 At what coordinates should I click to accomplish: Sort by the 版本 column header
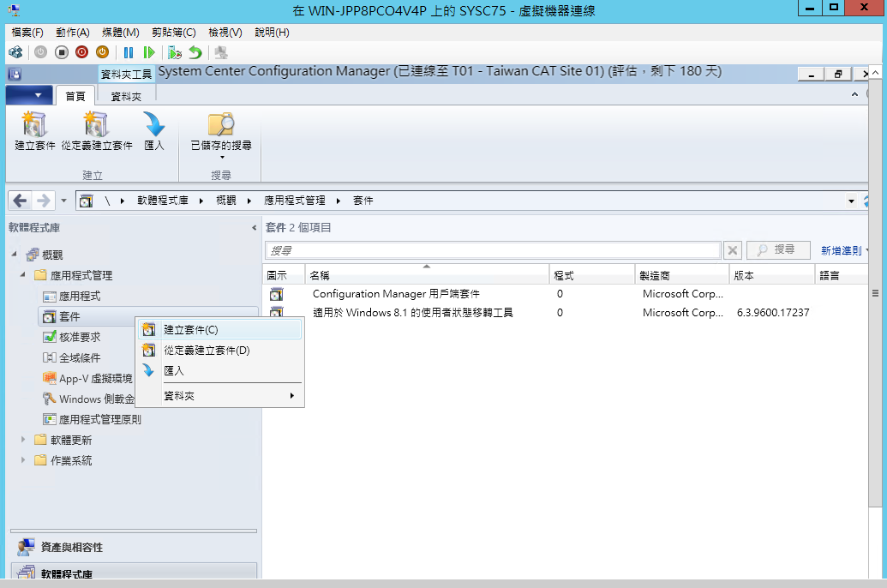point(771,276)
